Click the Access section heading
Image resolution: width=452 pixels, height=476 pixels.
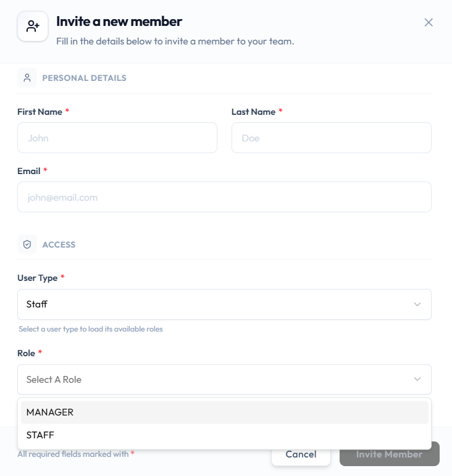click(x=59, y=244)
